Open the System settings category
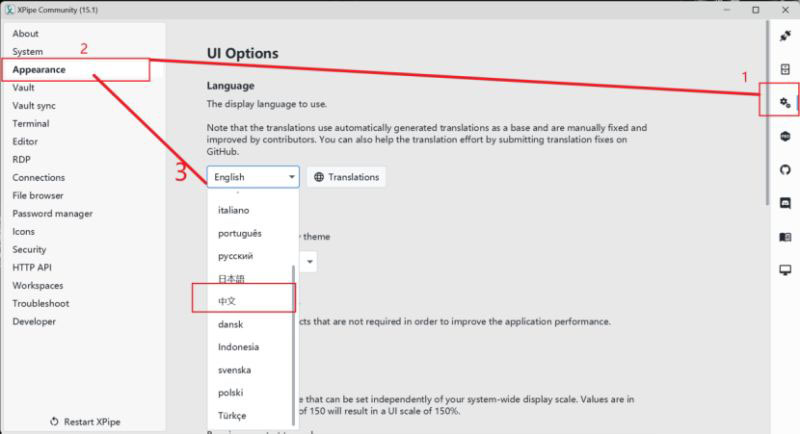 pyautogui.click(x=28, y=52)
